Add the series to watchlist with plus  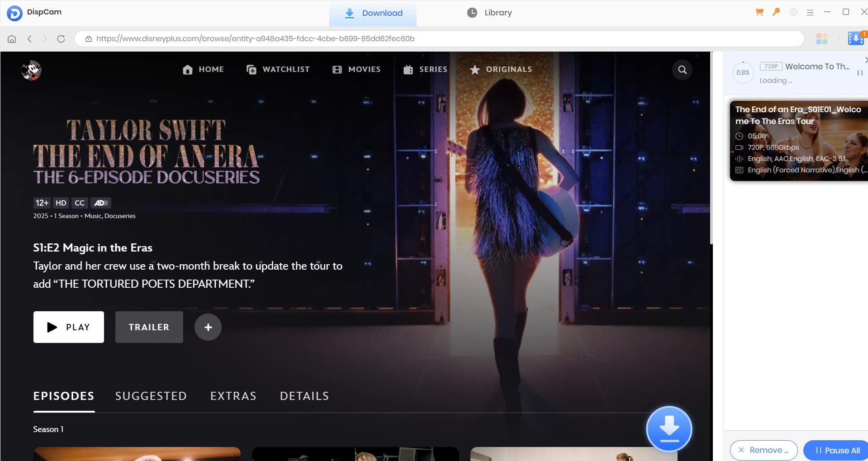click(x=208, y=327)
